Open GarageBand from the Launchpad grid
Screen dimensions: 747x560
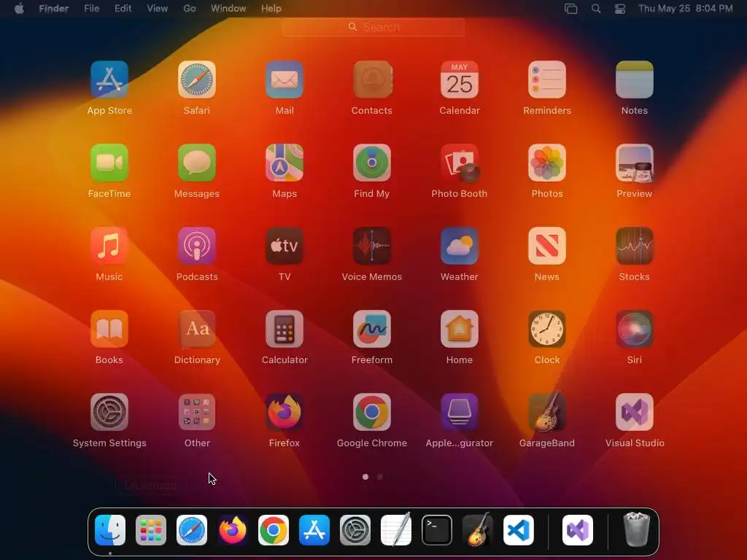(x=547, y=412)
